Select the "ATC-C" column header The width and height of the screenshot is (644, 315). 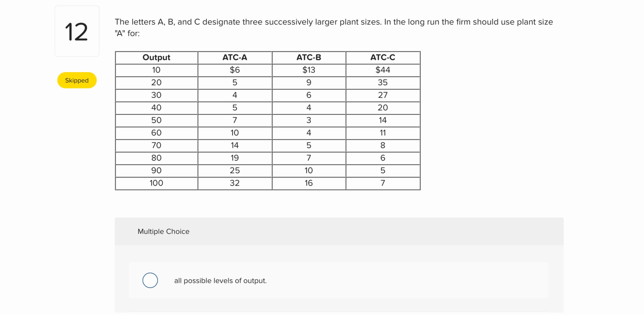(382, 57)
